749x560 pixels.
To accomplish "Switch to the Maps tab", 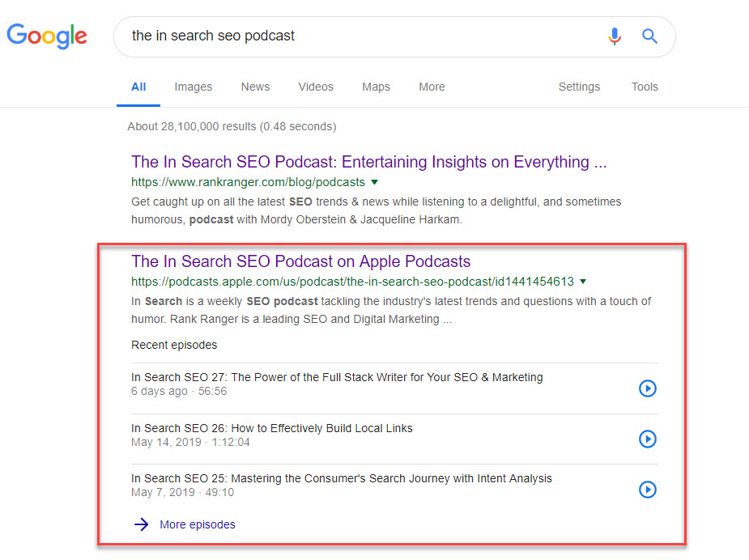I will [x=376, y=87].
